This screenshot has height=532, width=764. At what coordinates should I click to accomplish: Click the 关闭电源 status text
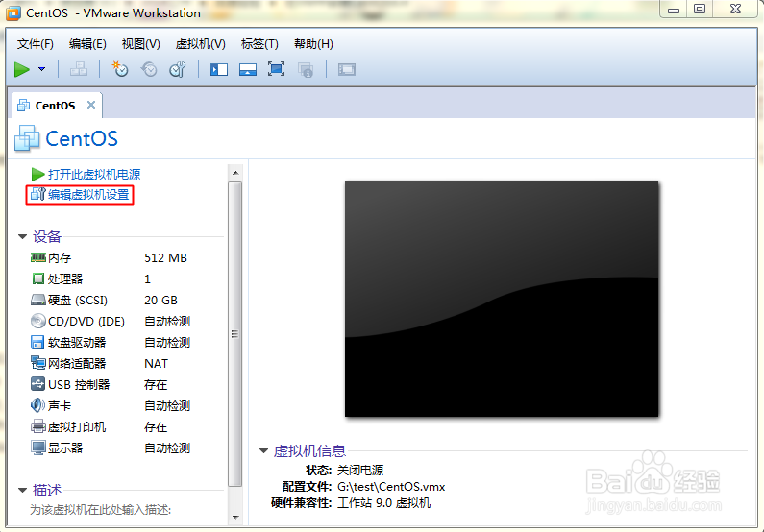tap(360, 471)
